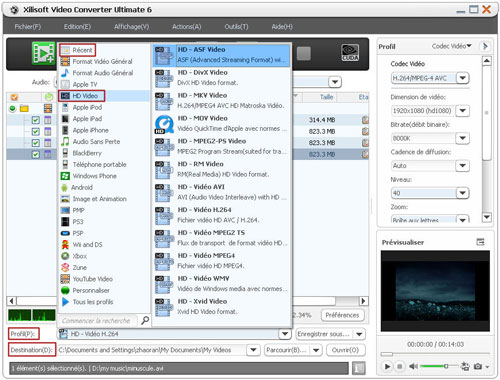Select the Récent category
The height and width of the screenshot is (380, 500).
(77, 50)
